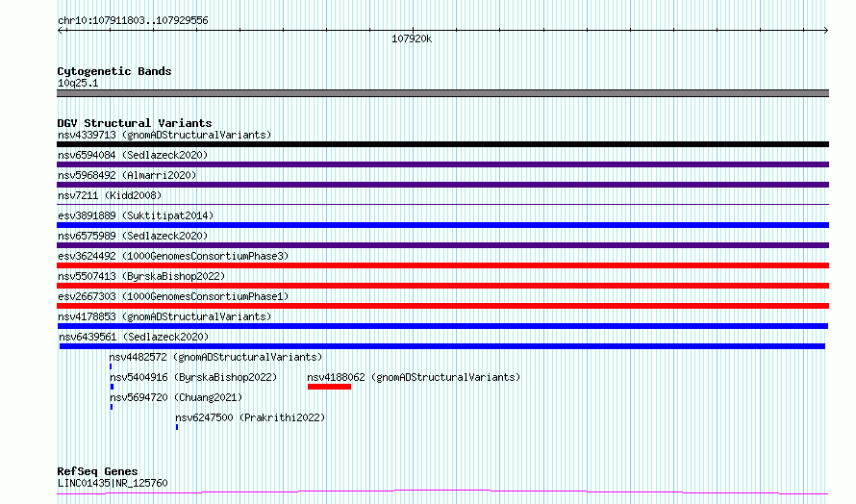Open variant nsv5404916 (ByrskaBishop2022) label

(193, 377)
